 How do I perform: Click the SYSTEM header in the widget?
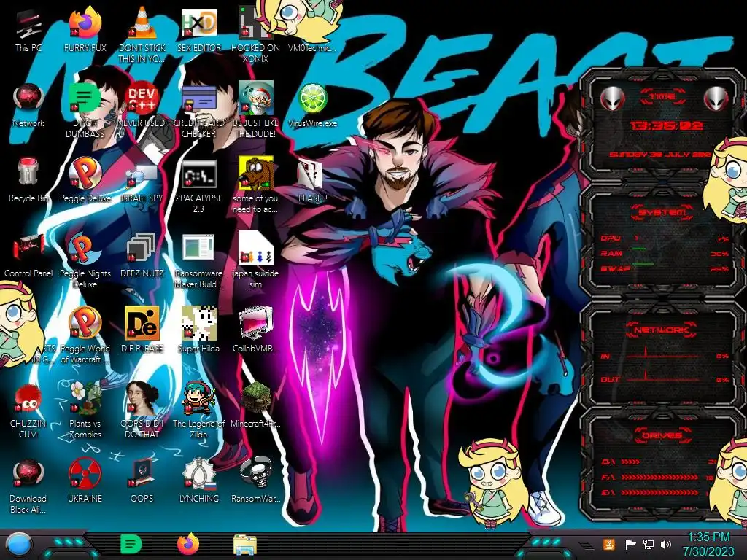662,212
